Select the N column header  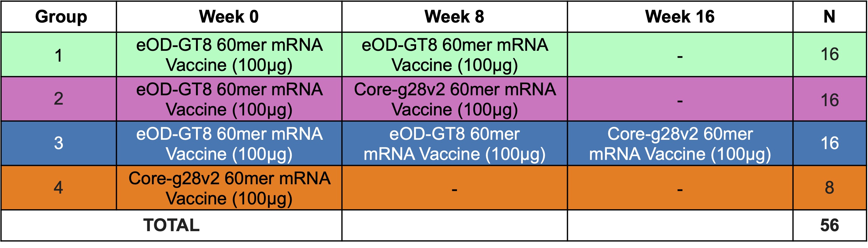(830, 17)
